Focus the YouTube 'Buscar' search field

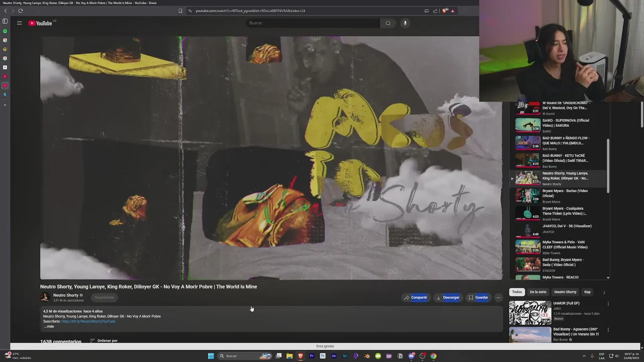[313, 23]
